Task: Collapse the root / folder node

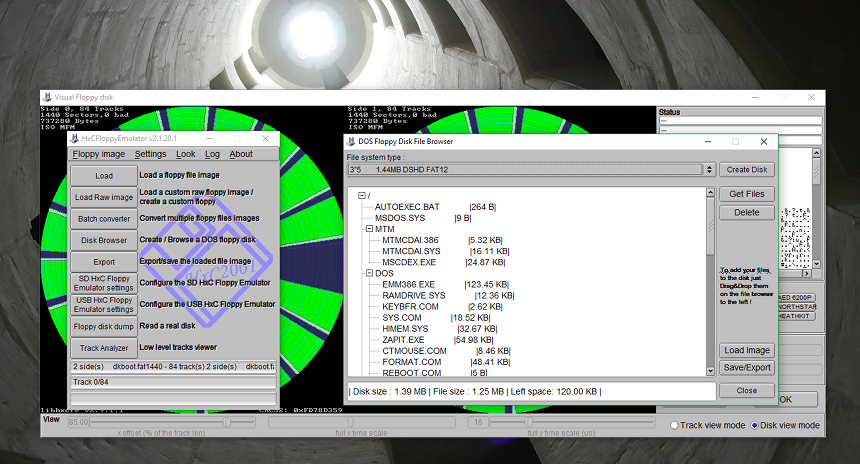Action: coord(361,195)
